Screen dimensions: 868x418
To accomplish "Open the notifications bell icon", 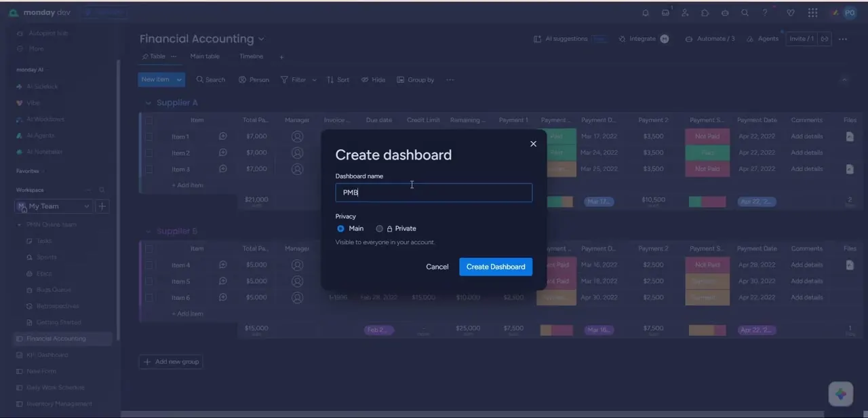I will [646, 13].
